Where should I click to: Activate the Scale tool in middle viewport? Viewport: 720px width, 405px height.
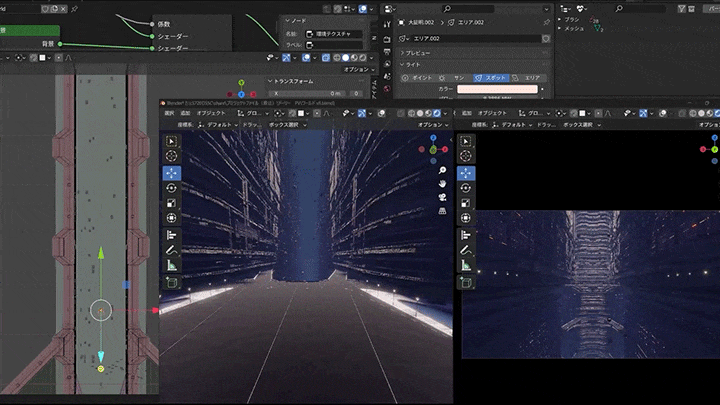(x=172, y=203)
